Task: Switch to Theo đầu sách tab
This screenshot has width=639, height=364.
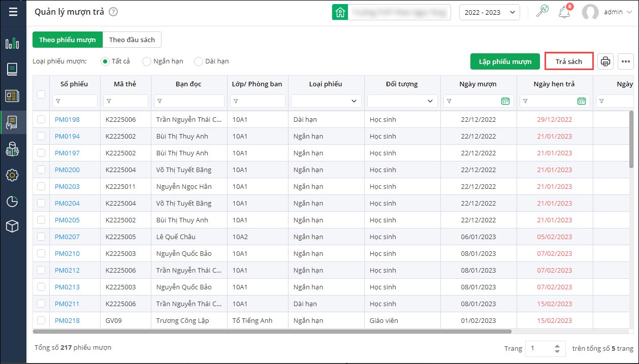Action: [132, 40]
